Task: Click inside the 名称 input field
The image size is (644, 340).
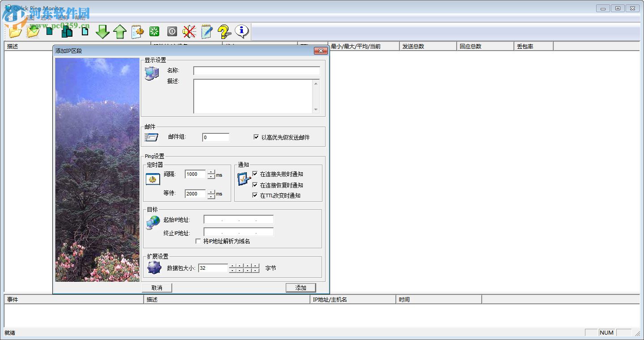Action: [256, 70]
